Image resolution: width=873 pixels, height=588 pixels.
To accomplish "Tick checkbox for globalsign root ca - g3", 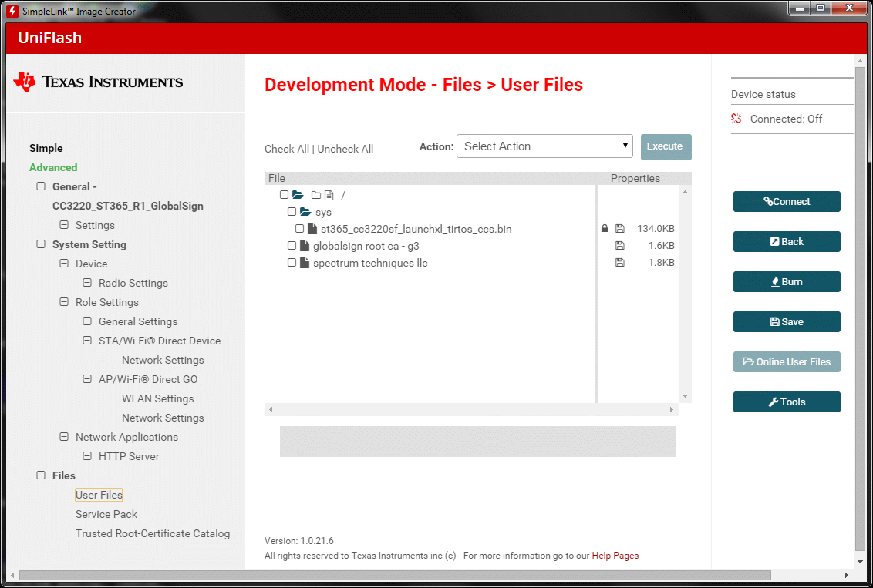I will pyautogui.click(x=292, y=245).
